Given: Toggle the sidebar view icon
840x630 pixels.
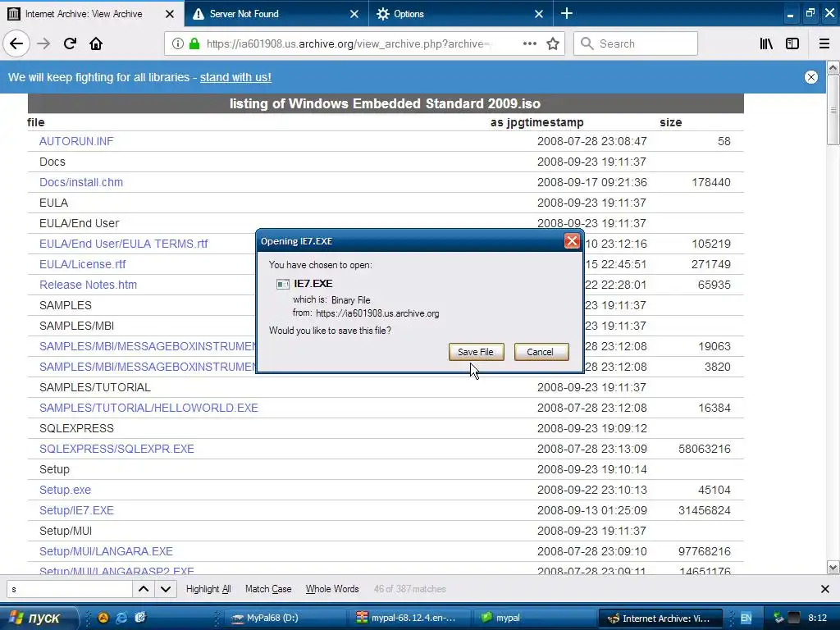Looking at the screenshot, I should tap(792, 44).
